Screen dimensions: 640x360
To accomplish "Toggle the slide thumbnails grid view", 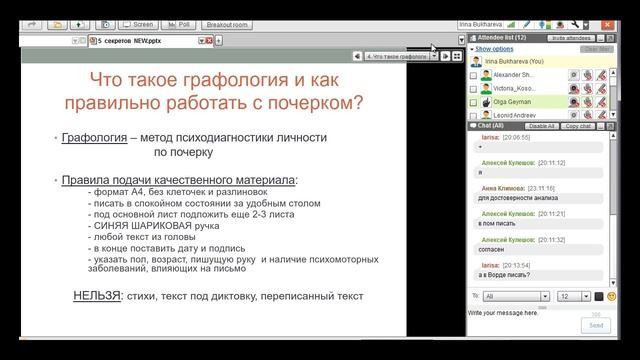I will click(457, 56).
